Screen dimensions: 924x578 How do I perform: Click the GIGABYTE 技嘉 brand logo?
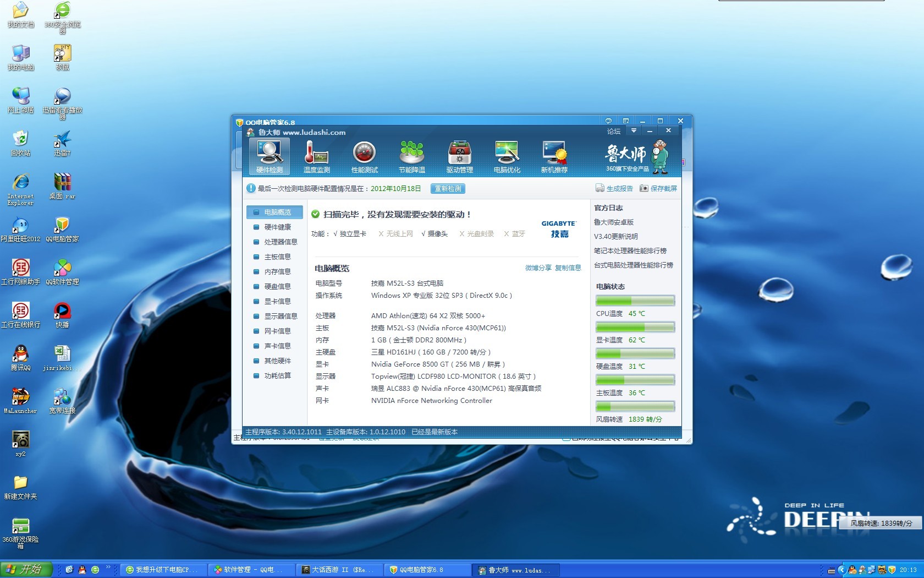pyautogui.click(x=559, y=229)
